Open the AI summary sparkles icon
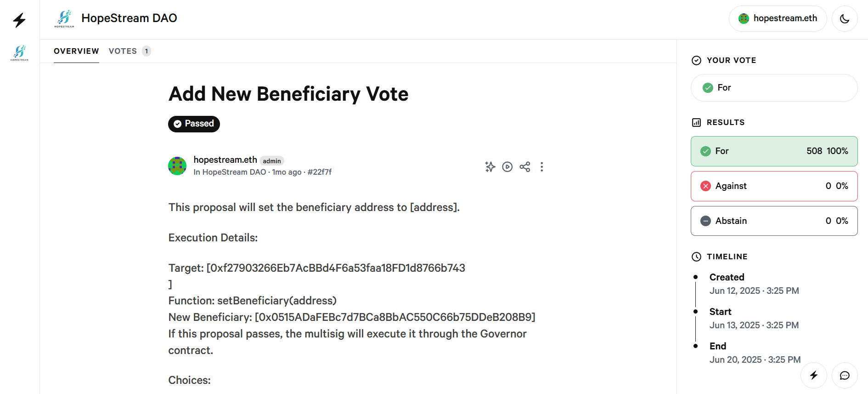Screen dimensions: 868x394 coord(490,167)
